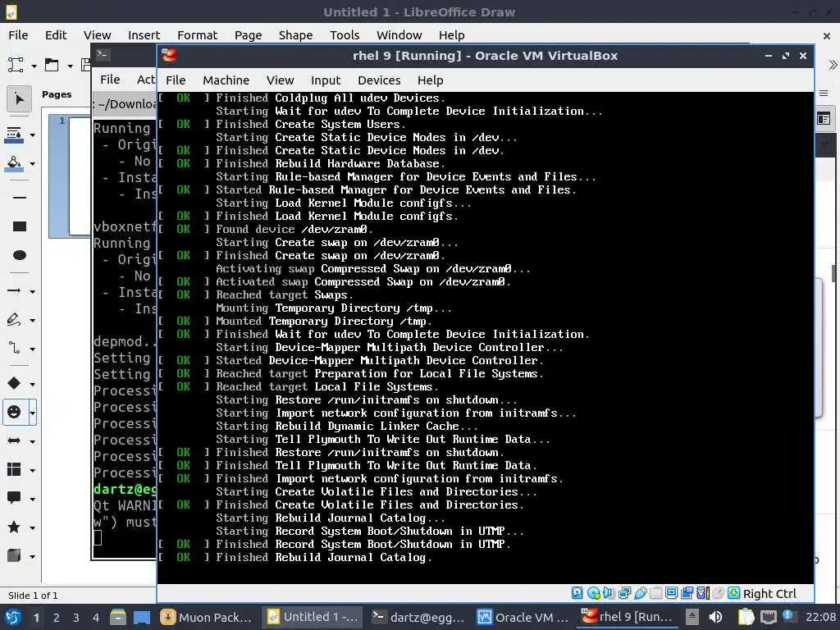The width and height of the screenshot is (840, 630).
Task: Open LibreOffice Draw Insert menu
Action: click(144, 35)
